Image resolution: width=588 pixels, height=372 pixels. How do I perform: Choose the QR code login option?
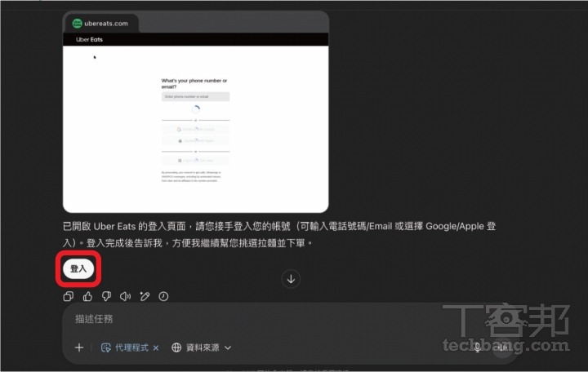click(x=195, y=161)
